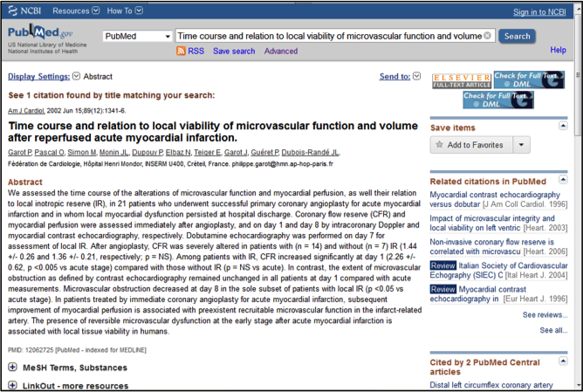The width and height of the screenshot is (583, 392).
Task: Click author Dubois-Randé JL link
Action: pyautogui.click(x=310, y=152)
